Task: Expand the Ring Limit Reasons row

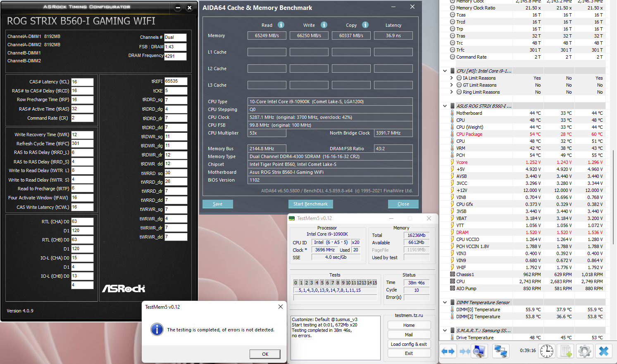Action: (452, 92)
